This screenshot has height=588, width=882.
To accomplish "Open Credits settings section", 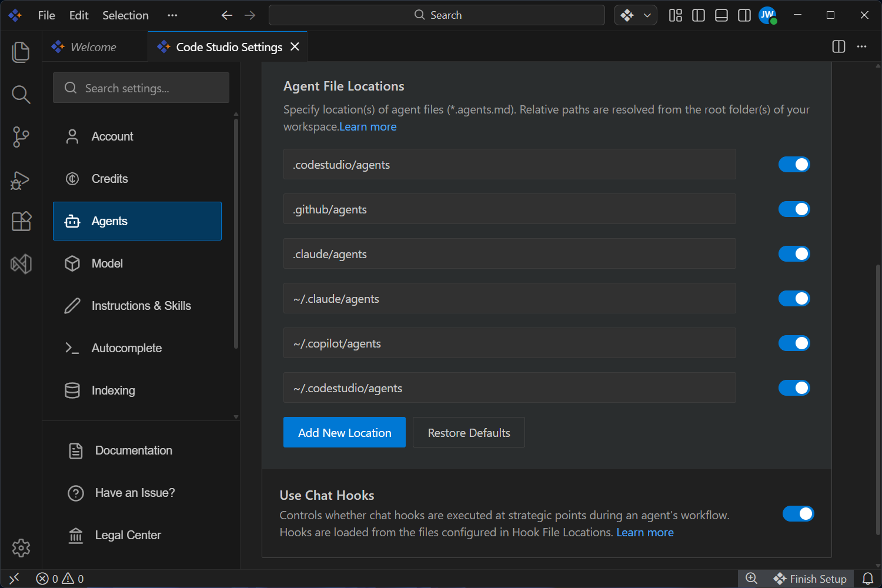I will coord(137,179).
